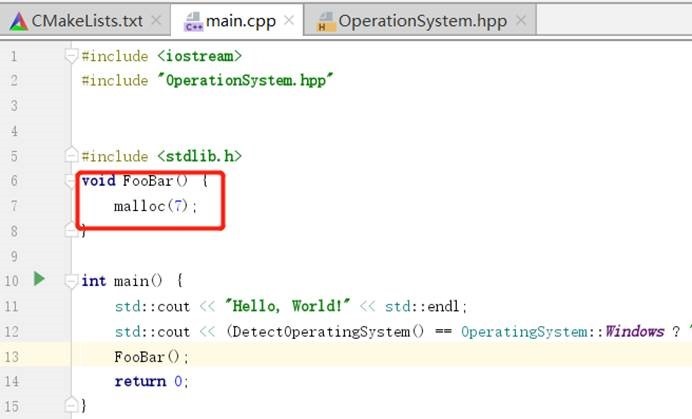Click the FooBar function name on line 6
Image resolution: width=692 pixels, height=419 pixels.
click(x=148, y=181)
